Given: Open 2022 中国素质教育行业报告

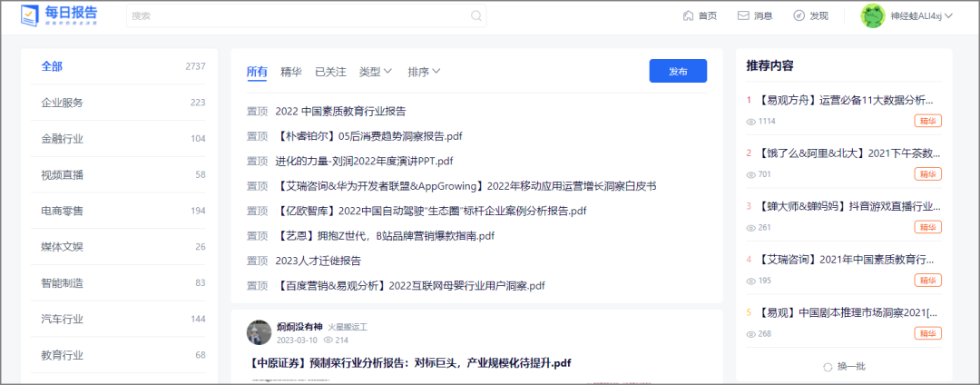Looking at the screenshot, I should click(x=340, y=112).
